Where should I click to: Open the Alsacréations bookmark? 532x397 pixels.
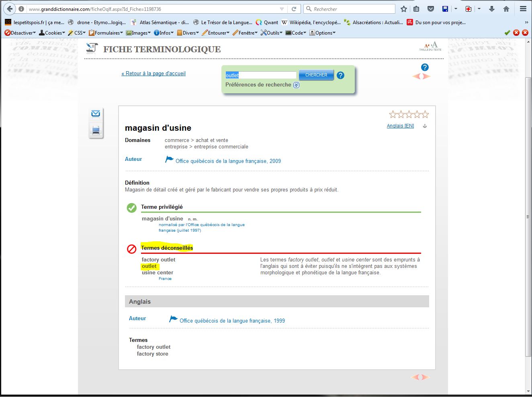pos(374,23)
